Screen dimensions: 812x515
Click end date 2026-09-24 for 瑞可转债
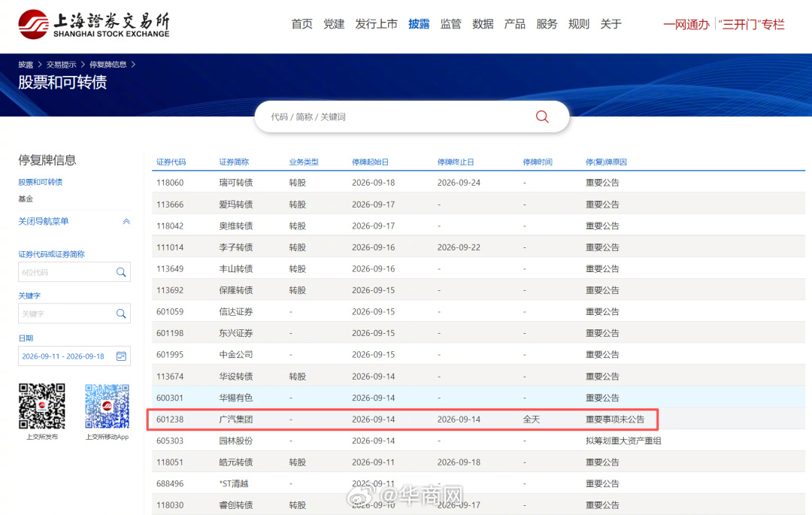tap(459, 183)
